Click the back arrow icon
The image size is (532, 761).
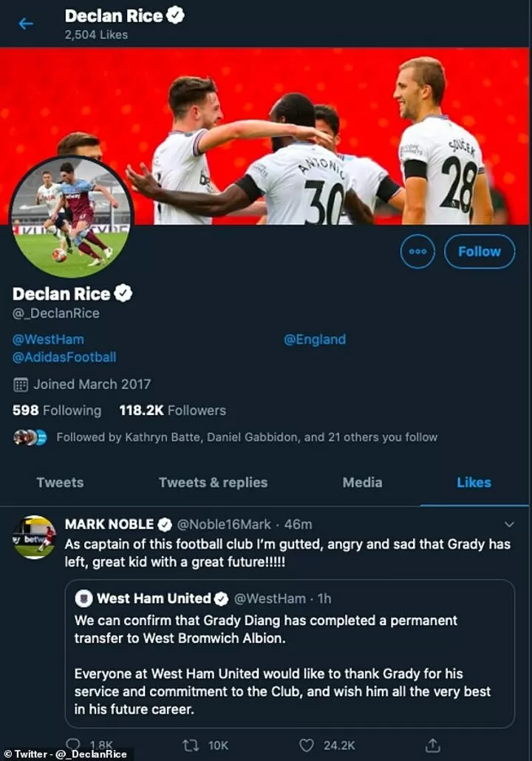[26, 24]
